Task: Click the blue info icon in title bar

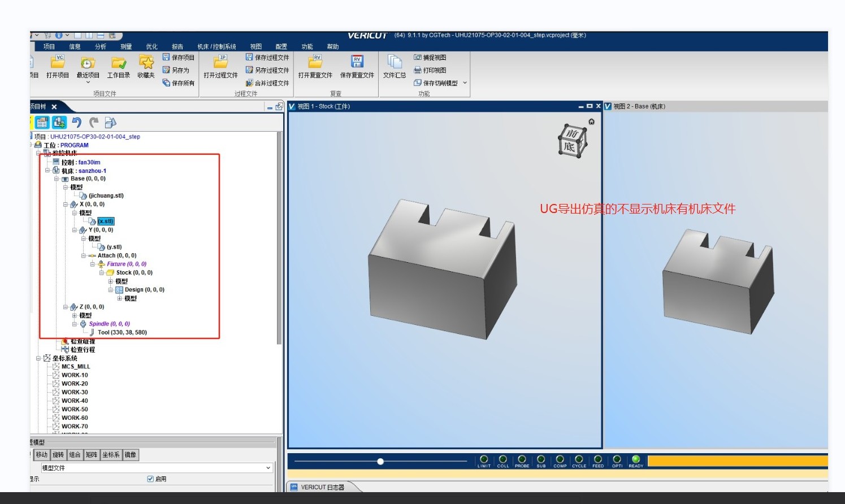Action: pyautogui.click(x=59, y=36)
